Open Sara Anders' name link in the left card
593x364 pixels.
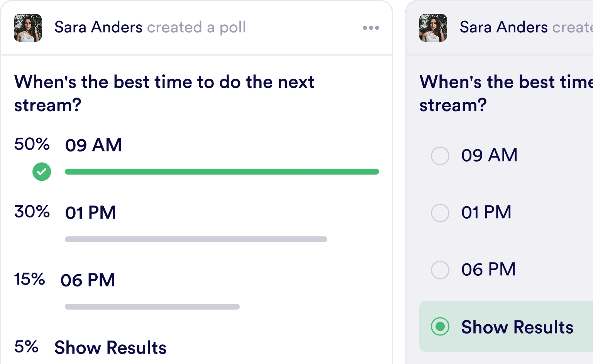point(98,27)
